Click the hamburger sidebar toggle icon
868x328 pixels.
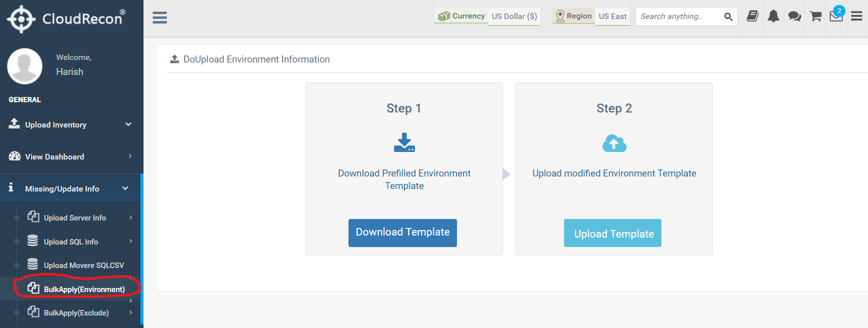[159, 17]
